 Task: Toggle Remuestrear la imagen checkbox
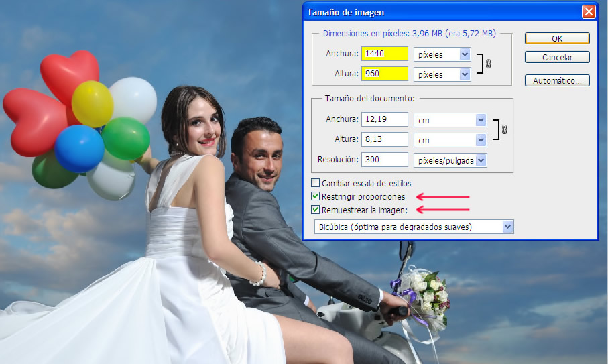click(x=316, y=210)
